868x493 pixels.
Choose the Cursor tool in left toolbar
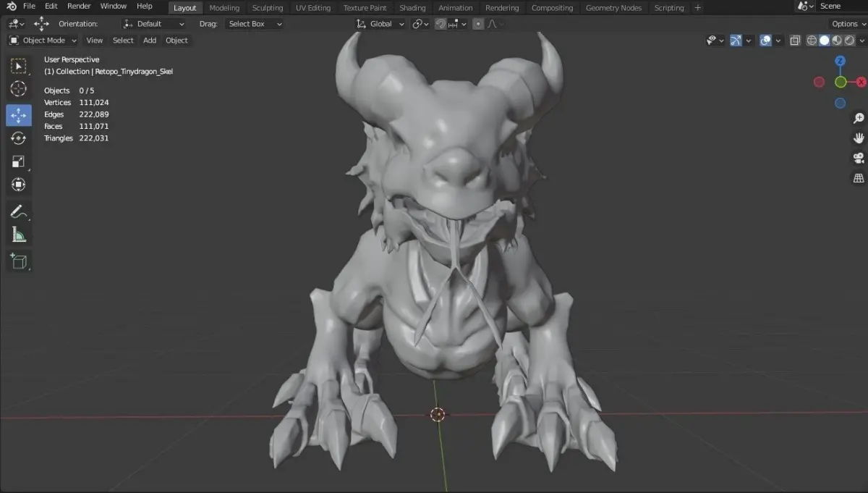click(20, 89)
